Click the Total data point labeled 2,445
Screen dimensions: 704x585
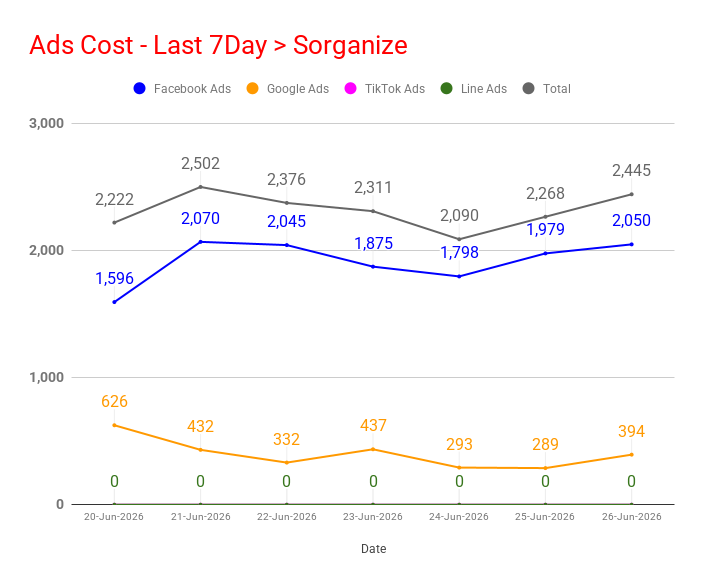[x=631, y=194]
